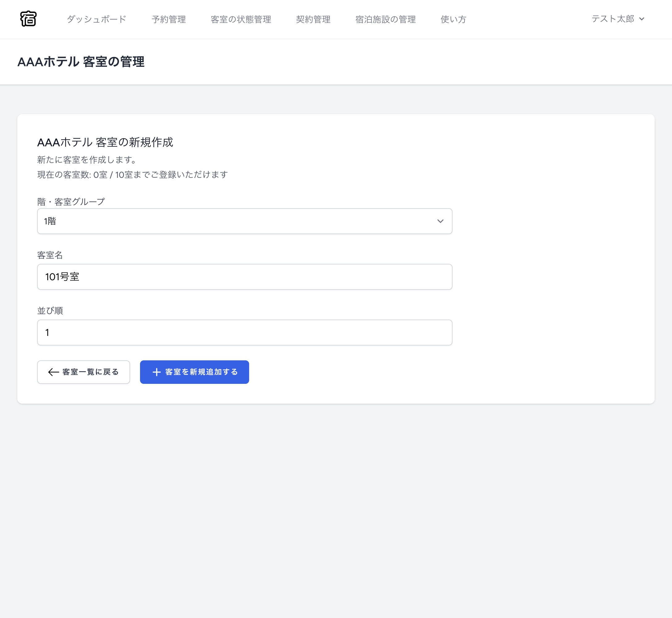Open 予約管理 from the navigation bar
Image resolution: width=672 pixels, height=618 pixels.
click(x=169, y=19)
